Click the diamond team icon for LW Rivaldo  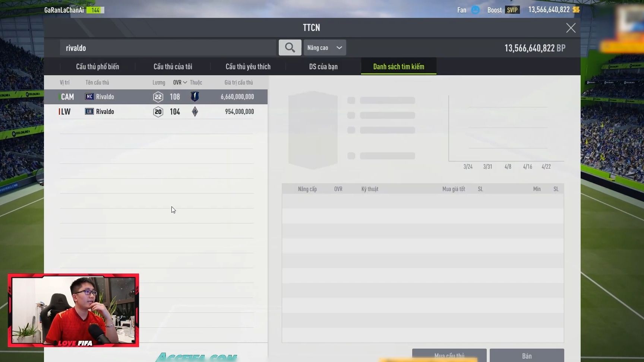point(195,112)
